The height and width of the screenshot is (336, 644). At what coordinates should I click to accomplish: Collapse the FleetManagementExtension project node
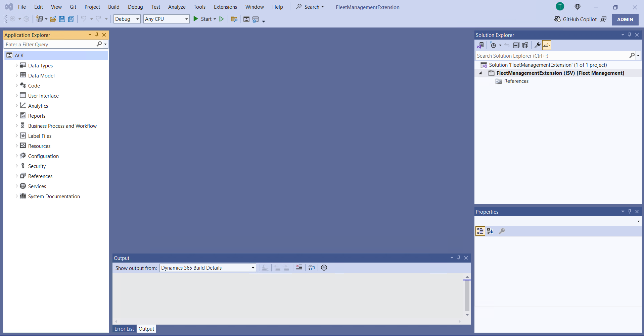click(x=480, y=73)
